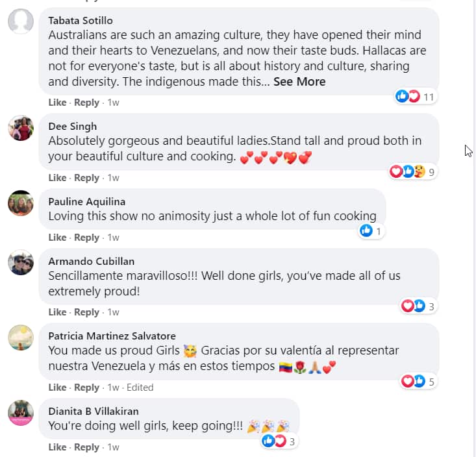The height and width of the screenshot is (457, 476).
Task: Open the Dianita B Villakiran name link
Action: tap(94, 411)
